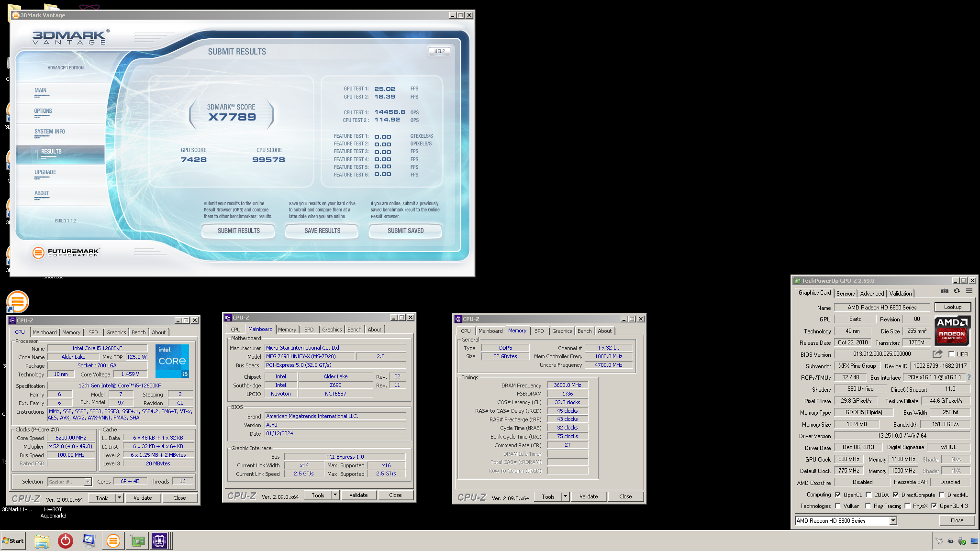
Task: Click the 3DMark Vantage title bar icon
Action: pos(15,15)
